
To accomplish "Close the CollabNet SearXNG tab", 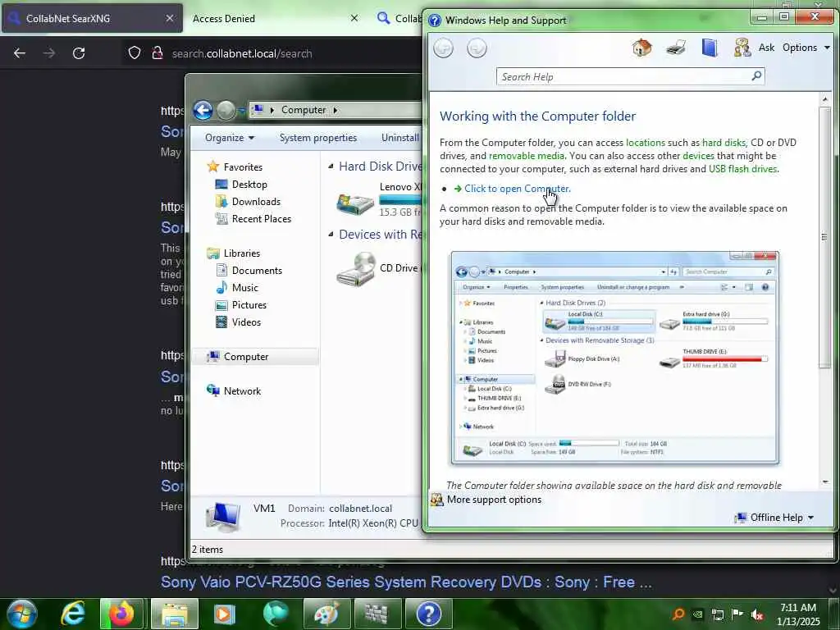I will 169,18.
